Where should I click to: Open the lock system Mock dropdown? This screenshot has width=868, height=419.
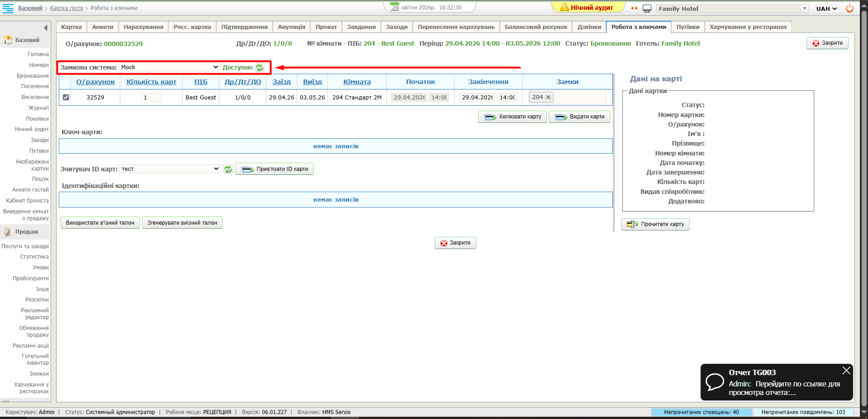[170, 67]
